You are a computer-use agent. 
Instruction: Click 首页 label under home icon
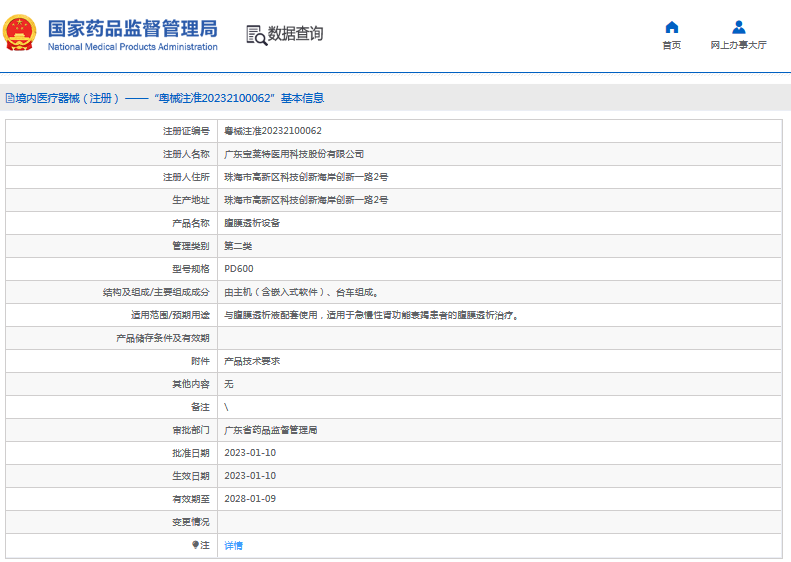(x=671, y=45)
